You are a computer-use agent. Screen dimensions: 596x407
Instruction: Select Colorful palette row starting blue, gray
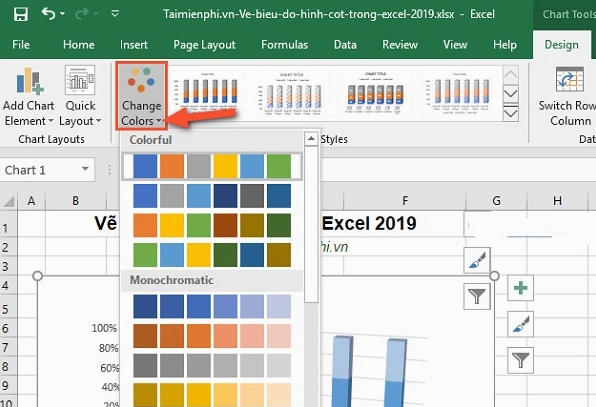coord(212,196)
